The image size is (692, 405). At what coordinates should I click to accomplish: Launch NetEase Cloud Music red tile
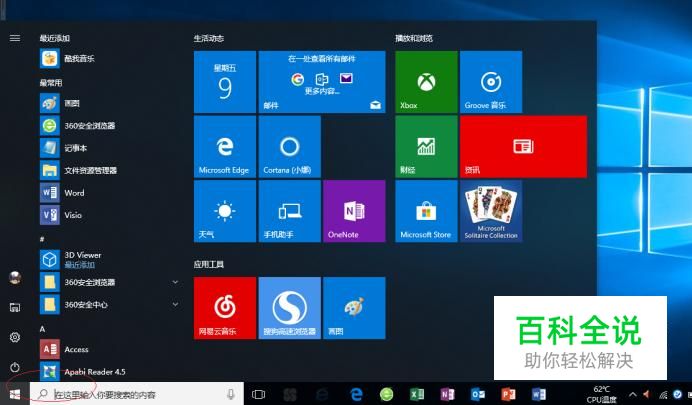click(x=224, y=308)
